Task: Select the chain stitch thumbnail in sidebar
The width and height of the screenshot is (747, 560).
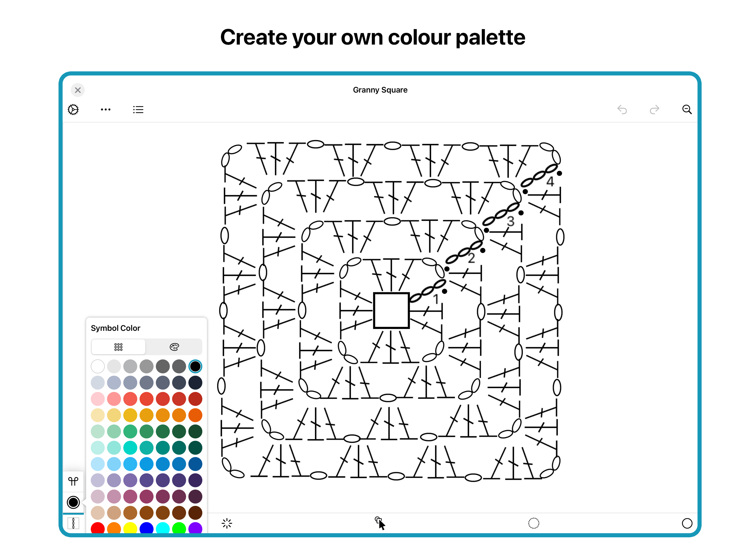Action: [x=73, y=523]
